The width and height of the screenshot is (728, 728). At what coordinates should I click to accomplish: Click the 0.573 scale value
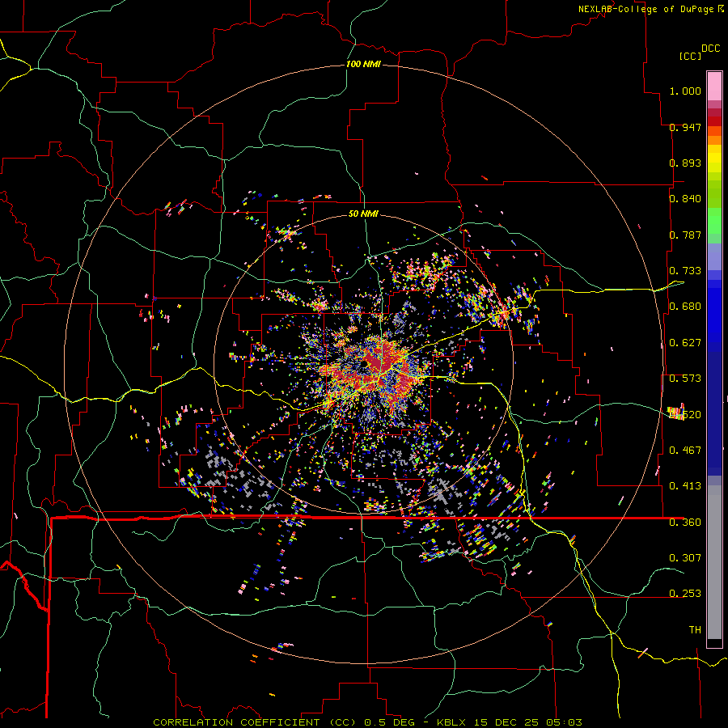(685, 379)
